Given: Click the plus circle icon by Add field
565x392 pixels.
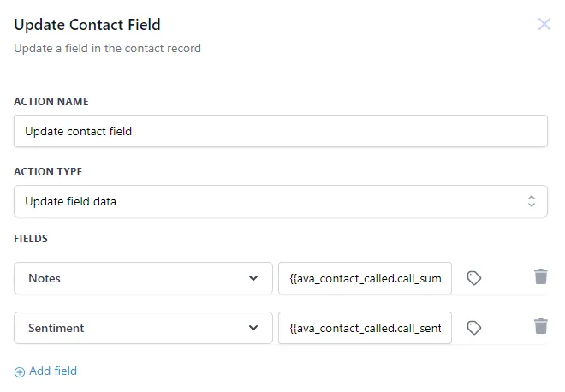Looking at the screenshot, I should (x=20, y=372).
